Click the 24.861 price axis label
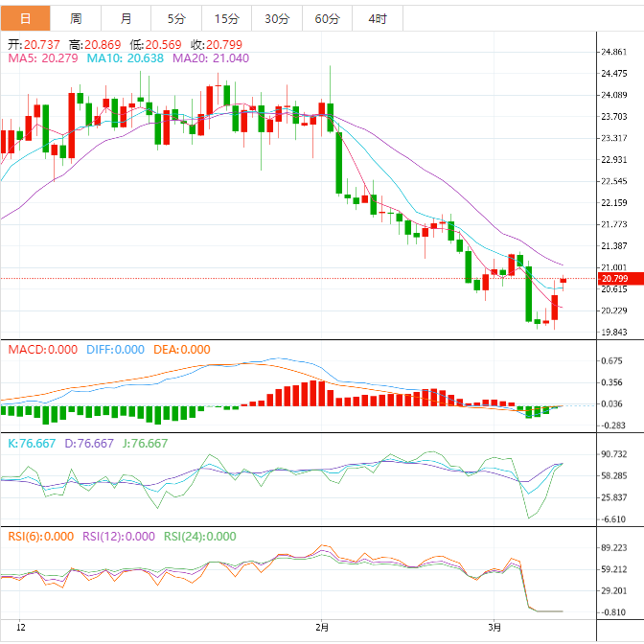This screenshot has width=644, height=644. pos(614,52)
